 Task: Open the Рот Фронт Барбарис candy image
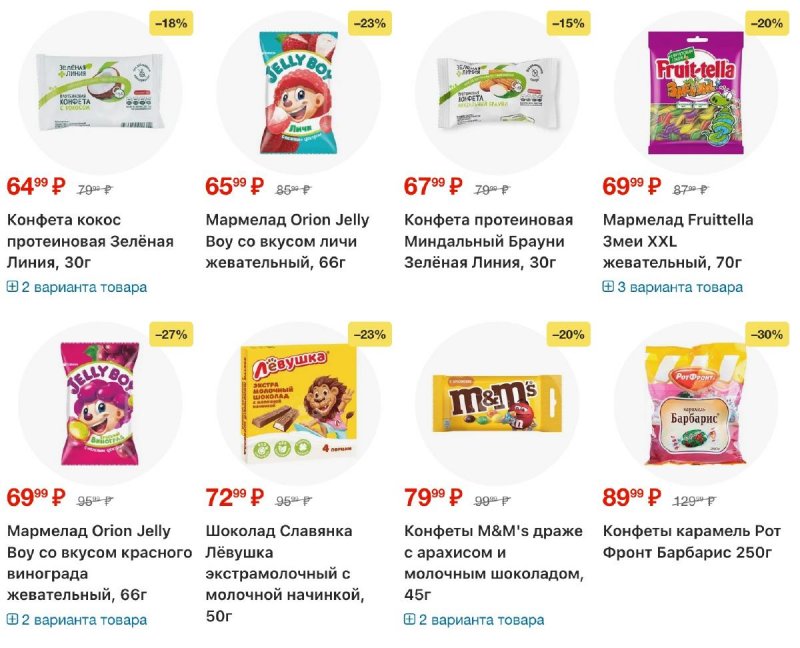click(694, 405)
